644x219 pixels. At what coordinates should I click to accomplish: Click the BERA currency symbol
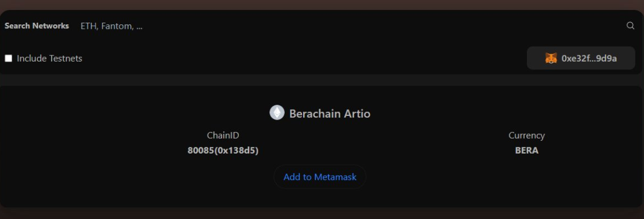pos(526,150)
